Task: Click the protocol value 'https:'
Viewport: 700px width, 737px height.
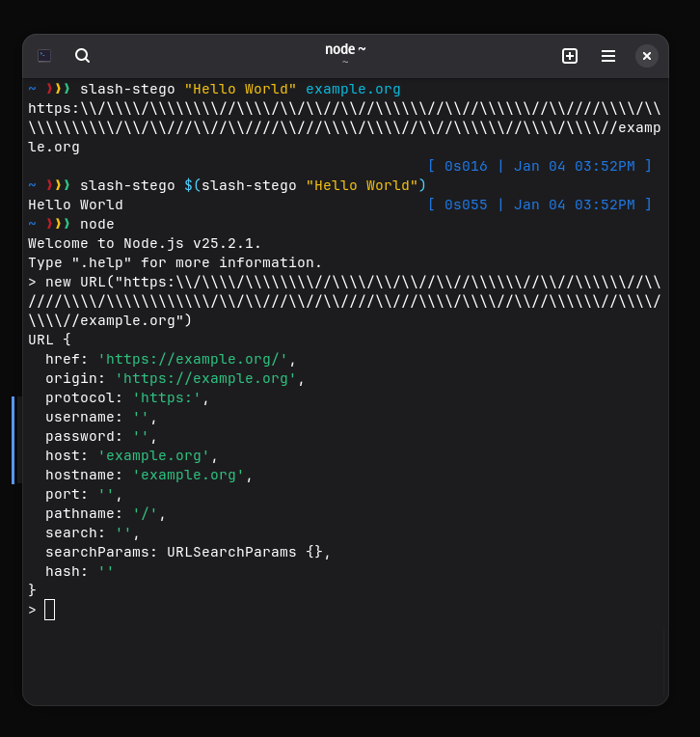Action: point(166,397)
